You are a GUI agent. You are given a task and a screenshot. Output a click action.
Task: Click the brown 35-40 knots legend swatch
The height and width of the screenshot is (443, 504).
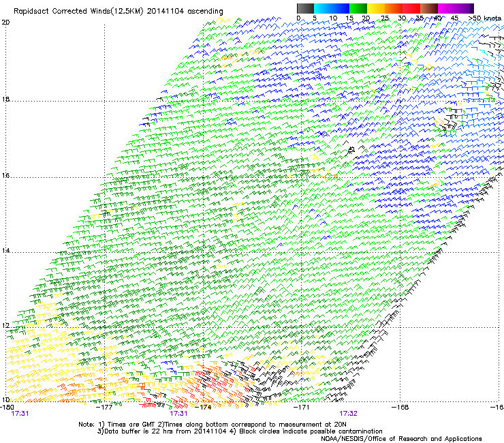tap(429, 8)
